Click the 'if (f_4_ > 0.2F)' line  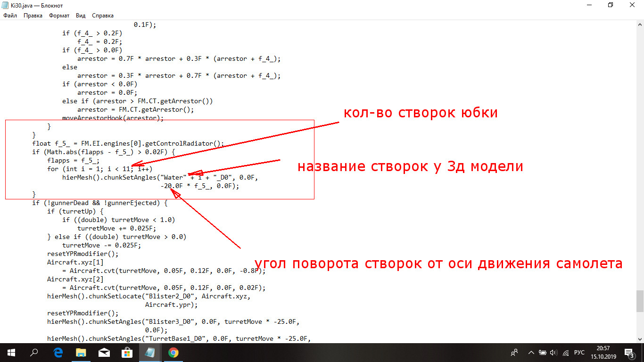click(92, 33)
